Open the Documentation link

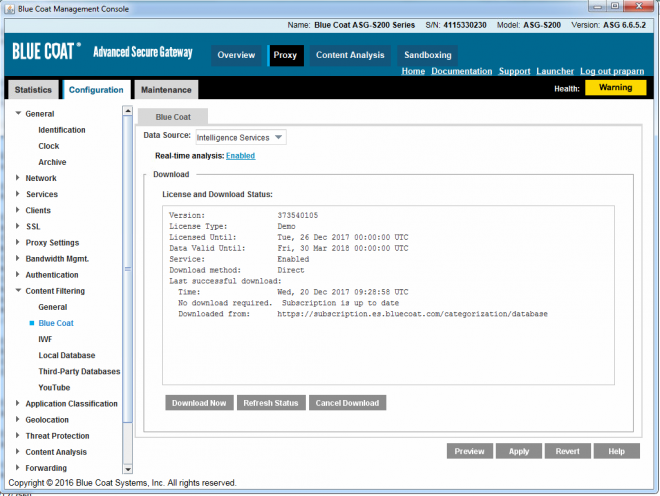click(462, 71)
